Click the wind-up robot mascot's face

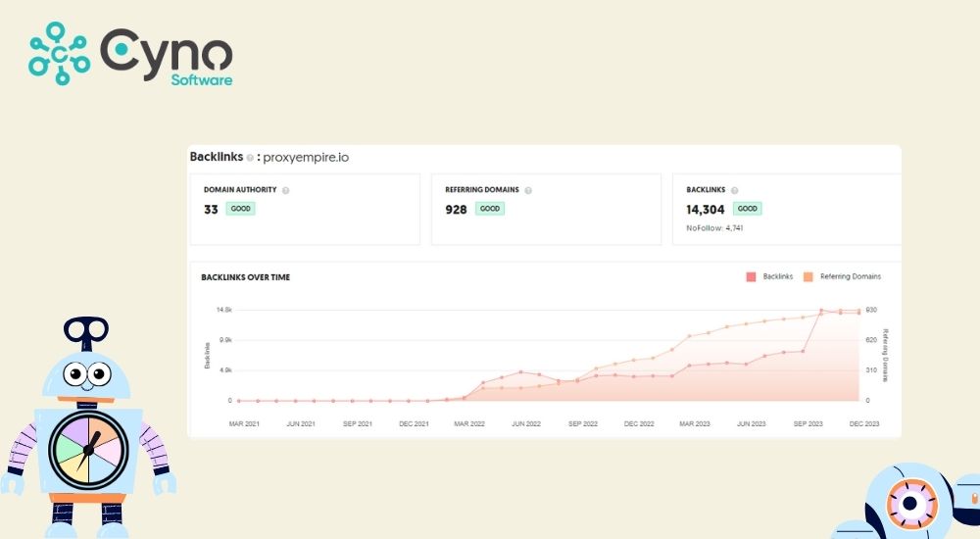87,372
